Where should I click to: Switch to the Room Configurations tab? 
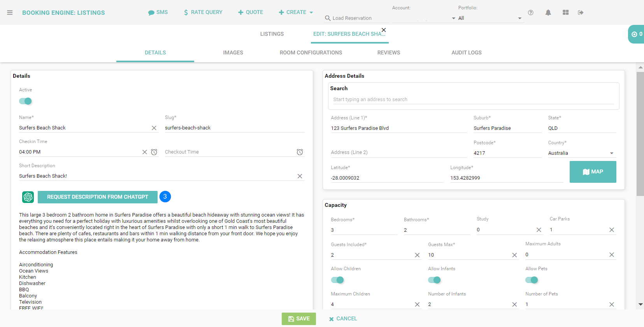coord(311,52)
